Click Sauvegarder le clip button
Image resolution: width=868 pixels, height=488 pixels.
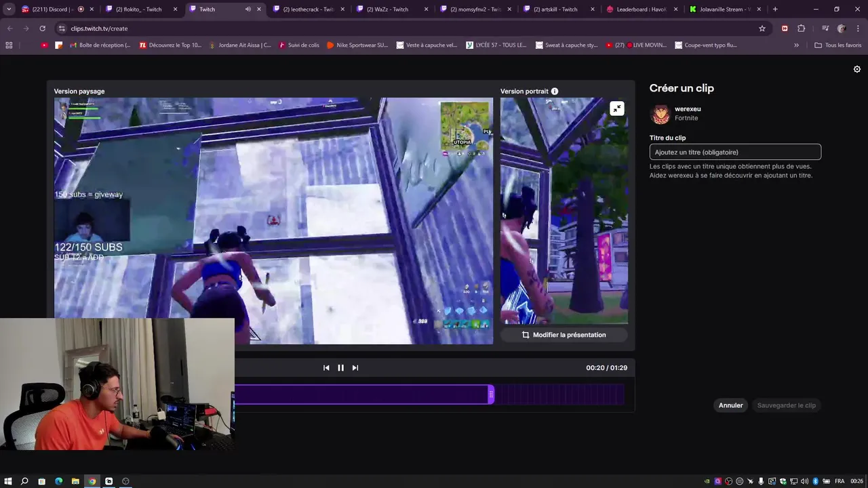pos(787,405)
